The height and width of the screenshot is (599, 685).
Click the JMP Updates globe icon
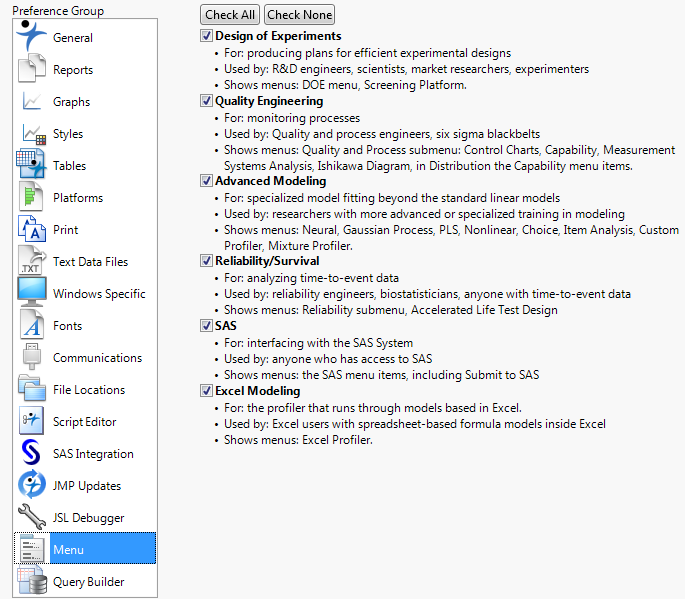(x=32, y=485)
